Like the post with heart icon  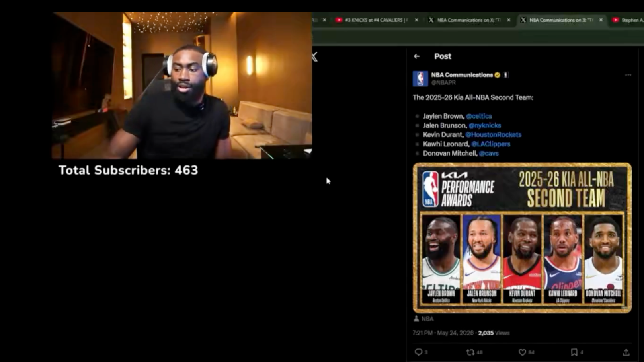(x=522, y=352)
